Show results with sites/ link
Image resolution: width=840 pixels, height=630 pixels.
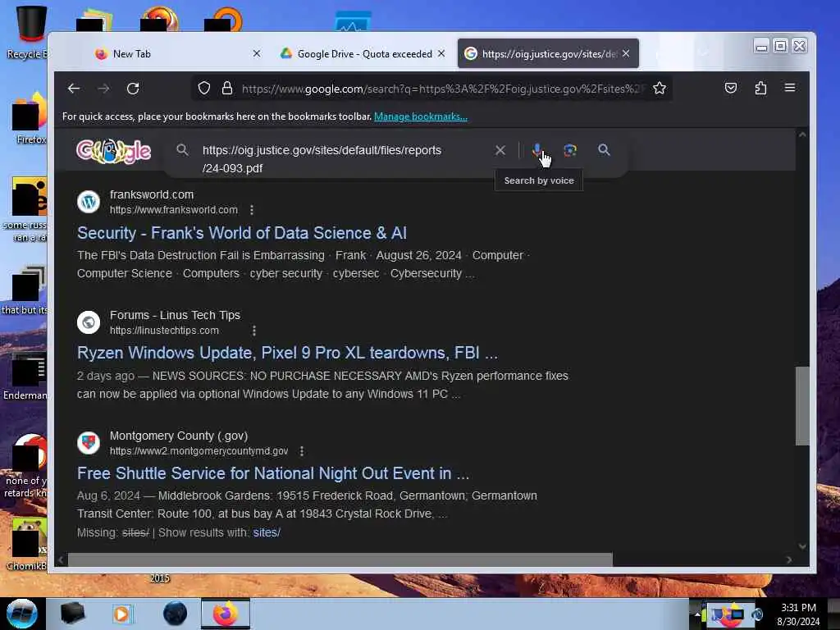coord(267,532)
